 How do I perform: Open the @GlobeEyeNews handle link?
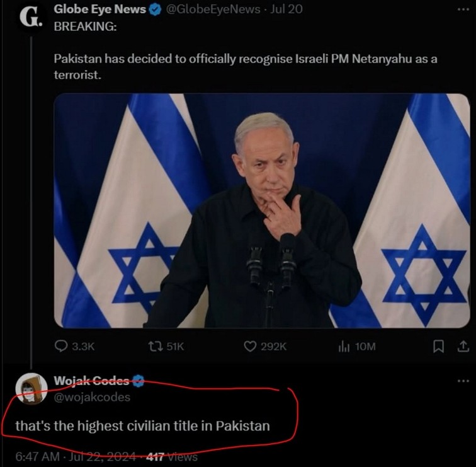pos(212,9)
